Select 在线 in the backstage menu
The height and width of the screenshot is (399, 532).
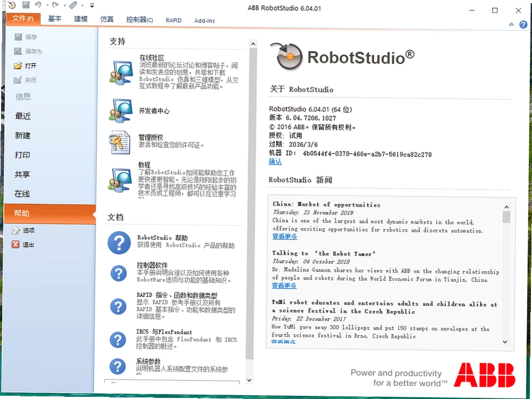(x=22, y=194)
